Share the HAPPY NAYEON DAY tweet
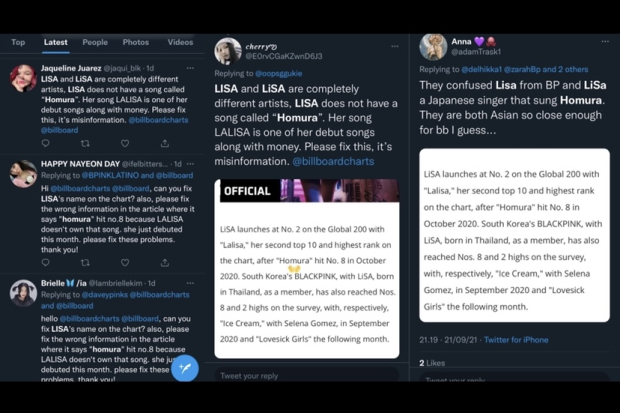The height and width of the screenshot is (413, 620). coord(164,263)
